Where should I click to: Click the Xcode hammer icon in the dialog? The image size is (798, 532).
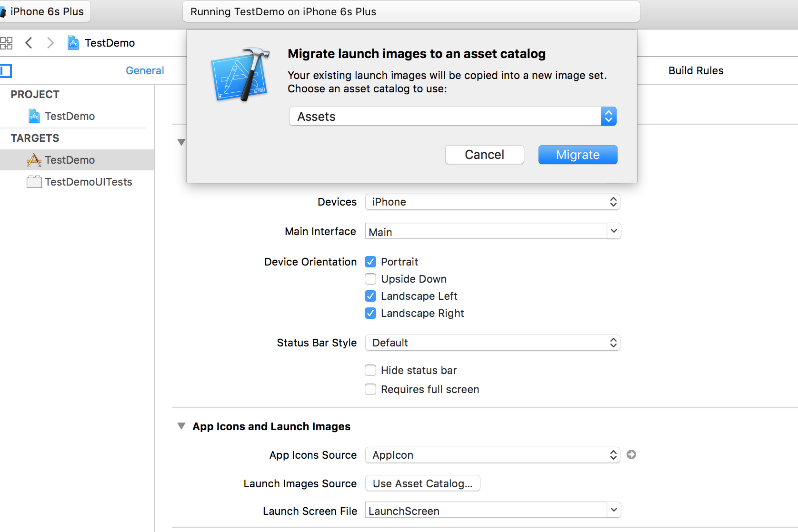click(240, 74)
